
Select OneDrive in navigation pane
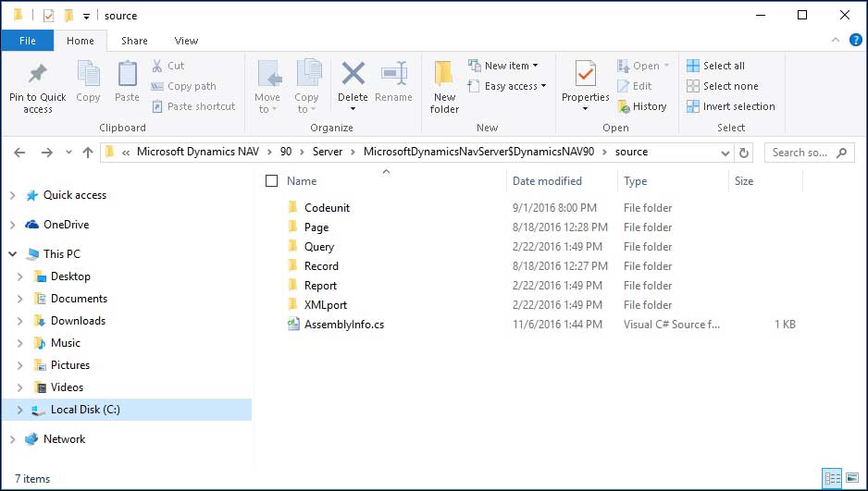(66, 225)
